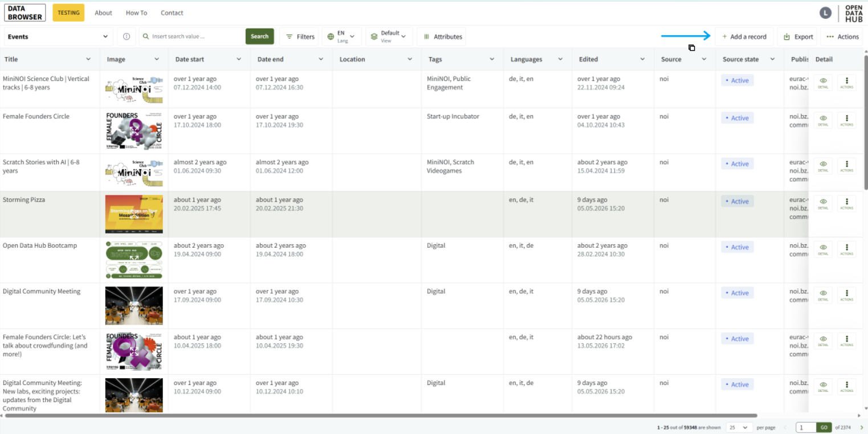Click the Export button
The height and width of the screenshot is (434, 868).
798,36
